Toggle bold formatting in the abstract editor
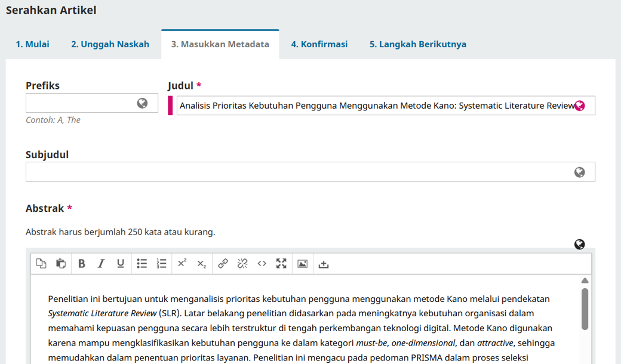 [82, 263]
